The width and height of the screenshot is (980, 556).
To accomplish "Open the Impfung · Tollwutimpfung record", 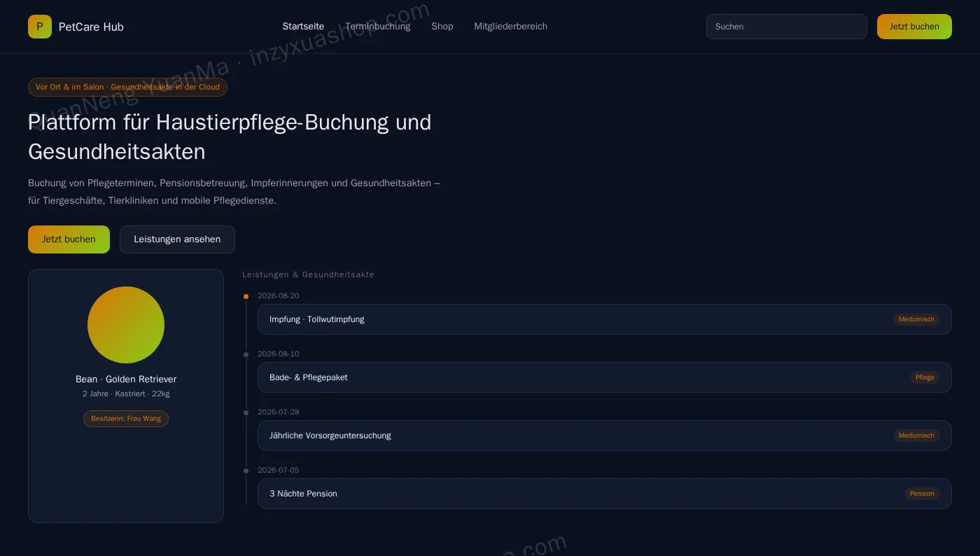I will tap(605, 319).
